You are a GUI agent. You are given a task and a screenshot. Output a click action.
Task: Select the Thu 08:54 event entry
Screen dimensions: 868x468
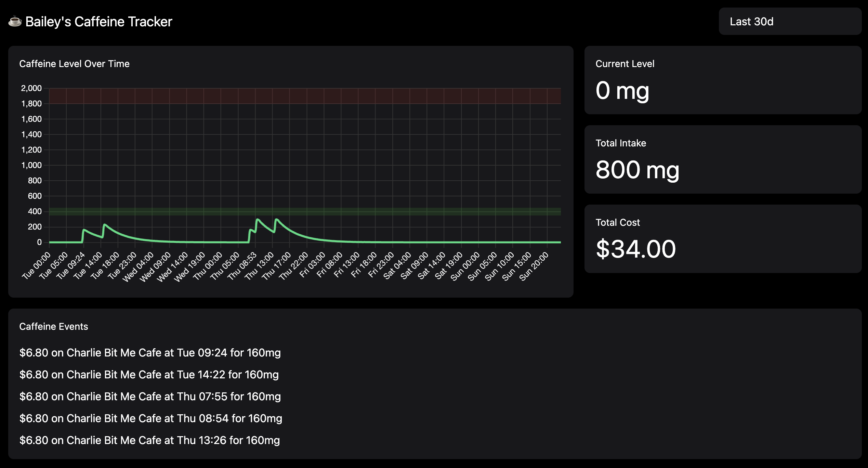tap(151, 418)
